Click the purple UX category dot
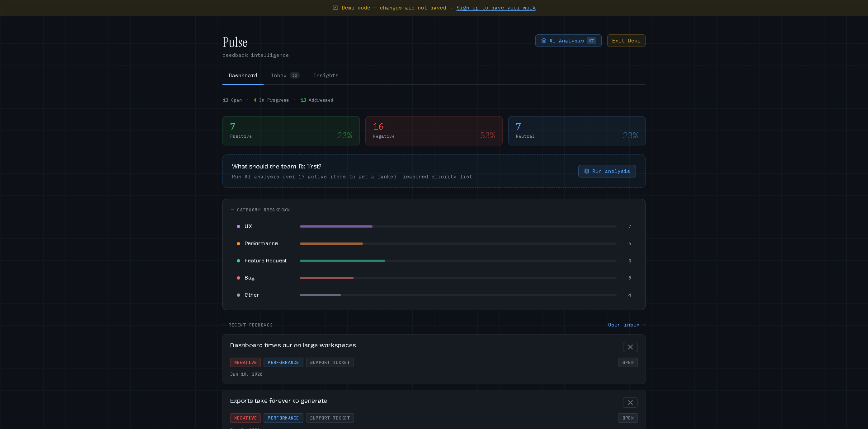 (x=238, y=226)
